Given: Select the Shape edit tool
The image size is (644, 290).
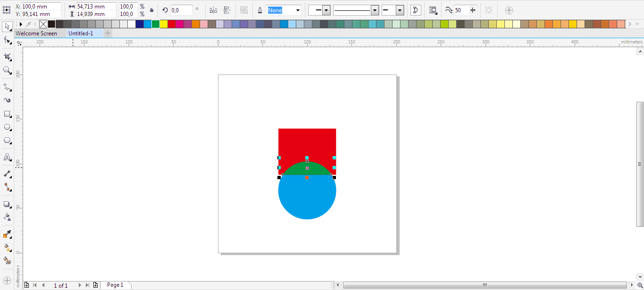Looking at the screenshot, I should [7, 41].
